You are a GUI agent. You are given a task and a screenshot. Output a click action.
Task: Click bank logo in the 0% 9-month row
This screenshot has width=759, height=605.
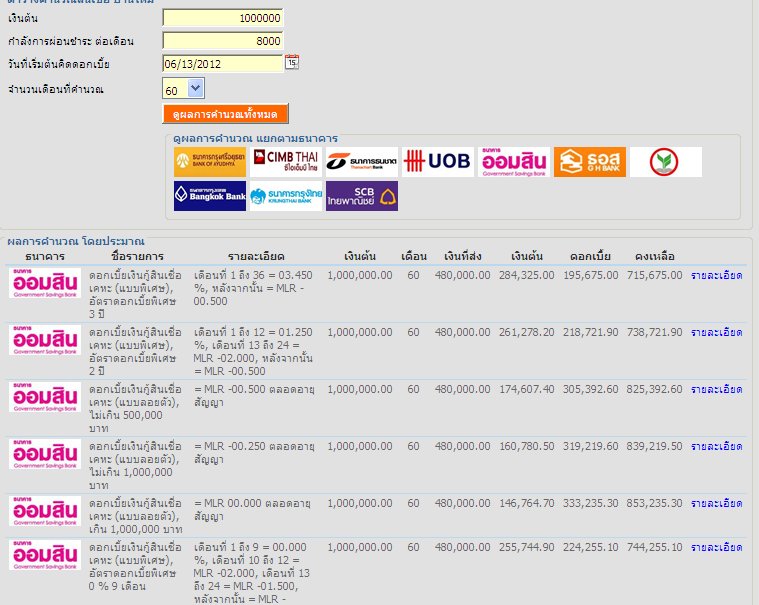click(x=45, y=555)
